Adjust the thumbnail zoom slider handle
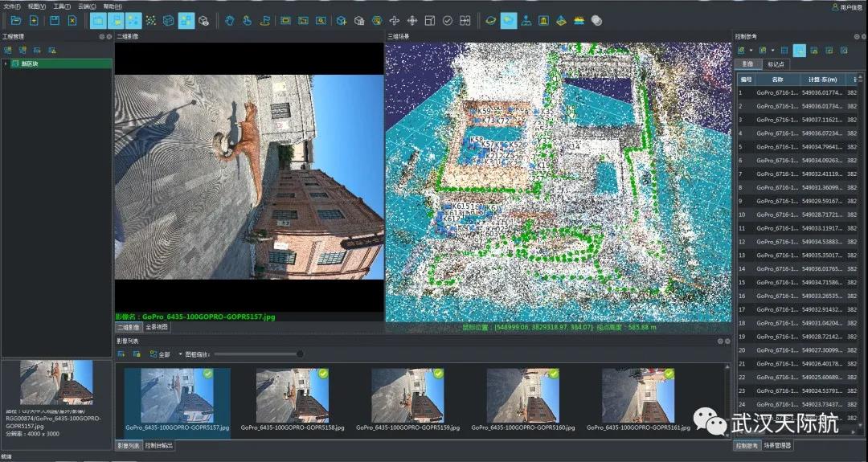 coord(300,354)
